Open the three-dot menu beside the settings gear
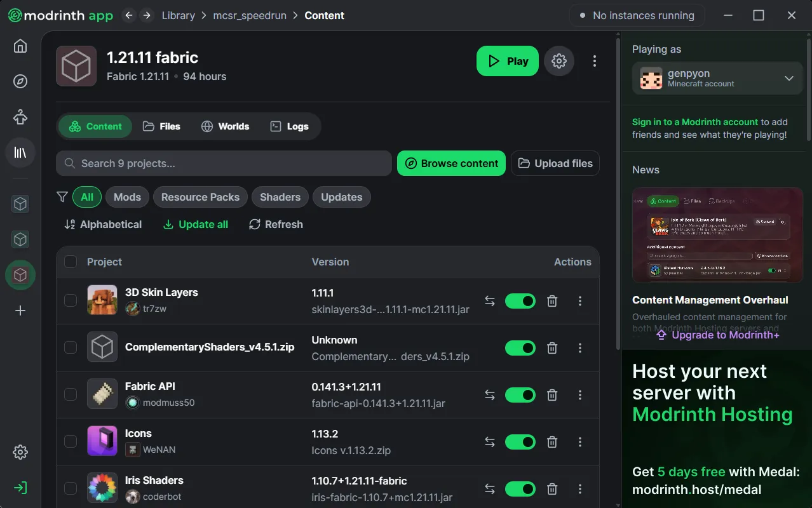This screenshot has height=508, width=812. 594,61
